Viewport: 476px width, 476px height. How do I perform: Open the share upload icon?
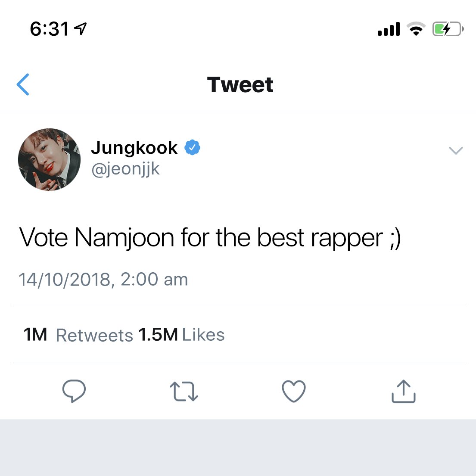coord(404,391)
